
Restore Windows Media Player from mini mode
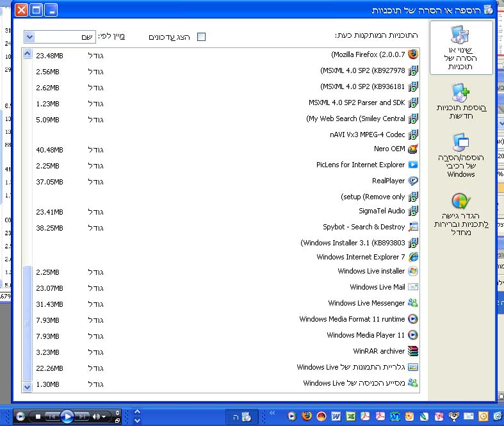117,420
